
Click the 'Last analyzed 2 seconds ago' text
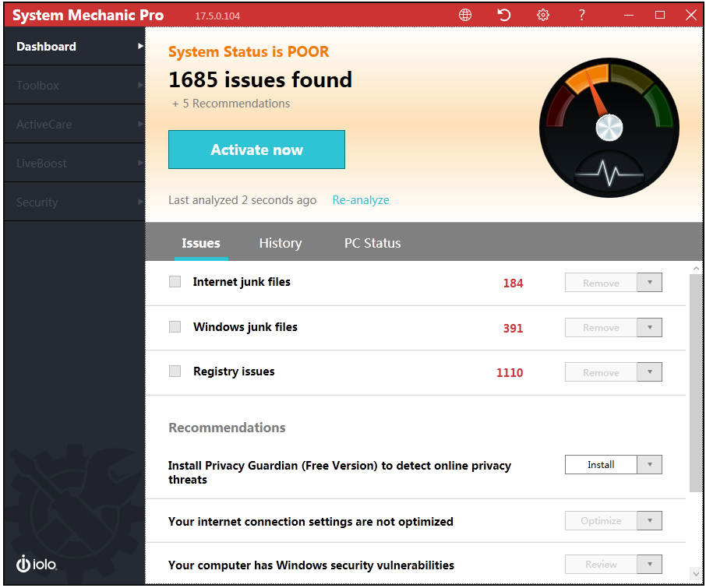242,199
